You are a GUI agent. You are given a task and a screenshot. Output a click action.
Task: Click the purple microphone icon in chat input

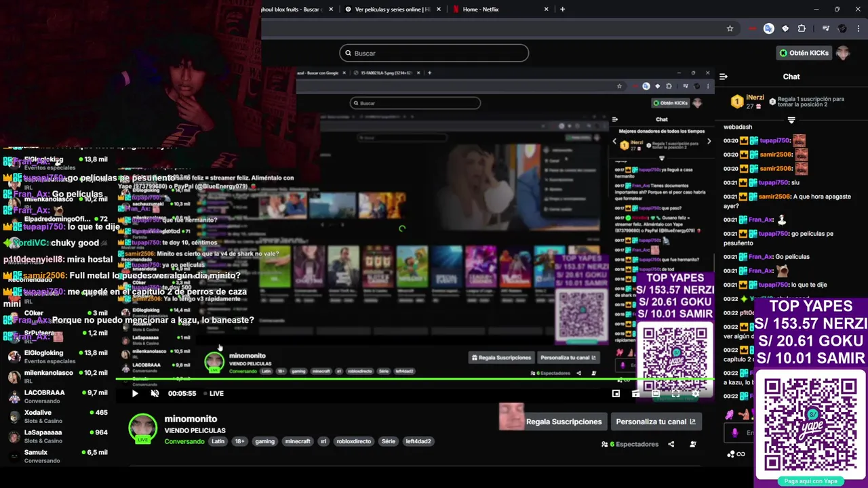(x=734, y=432)
